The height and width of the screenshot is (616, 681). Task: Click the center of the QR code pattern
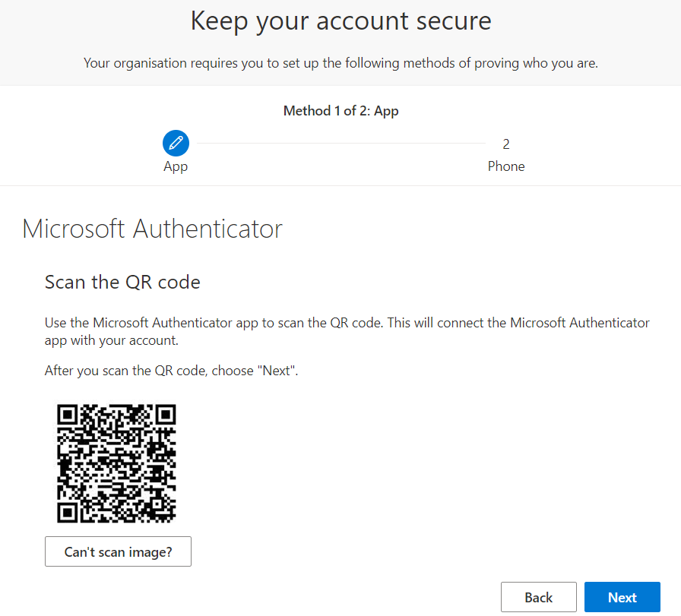click(116, 463)
